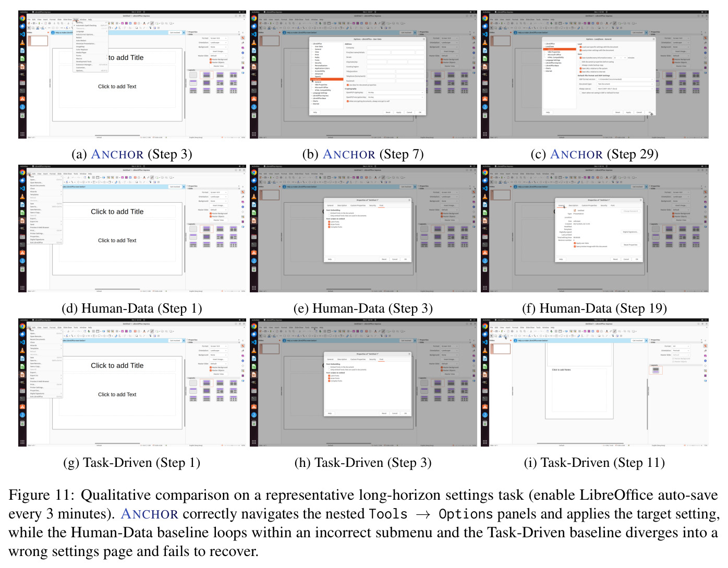Open VLC cone icon in panel (a) dock
728x568 pixels.
coord(22,42)
